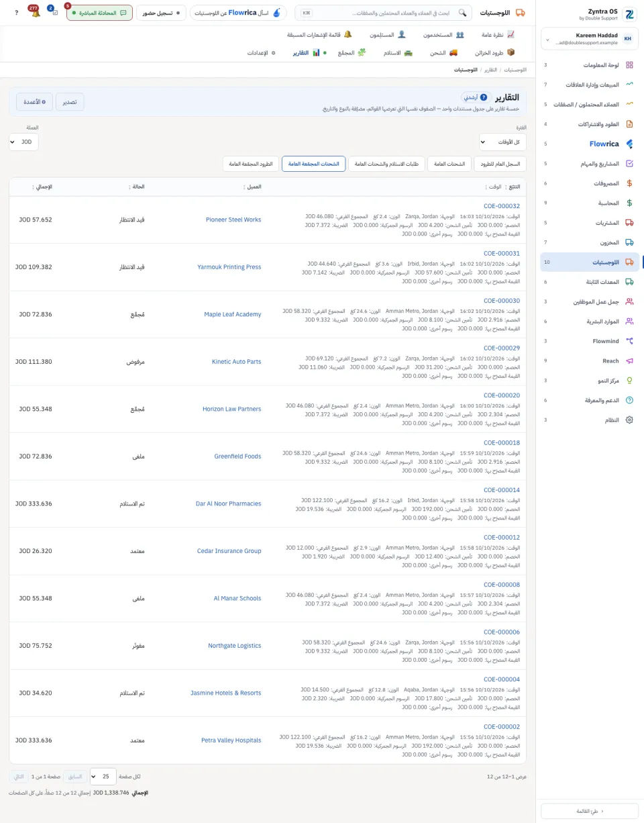
Task: Open shipment COE-000032 link
Action: (x=502, y=206)
